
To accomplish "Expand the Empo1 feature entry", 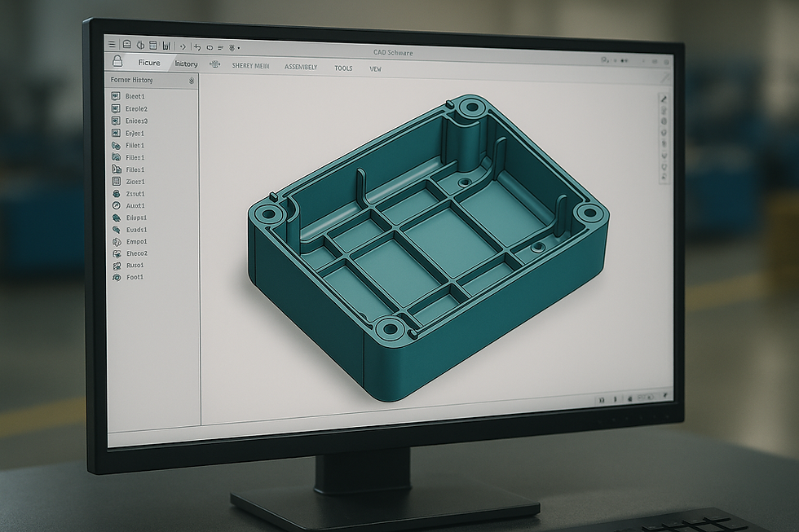I will pos(133,241).
